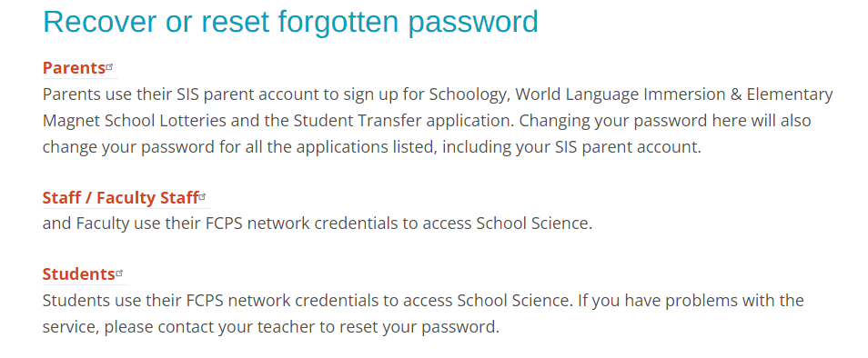Click the "Student Transfer application" text
Viewport: 868px width, 358px height.
coord(399,122)
